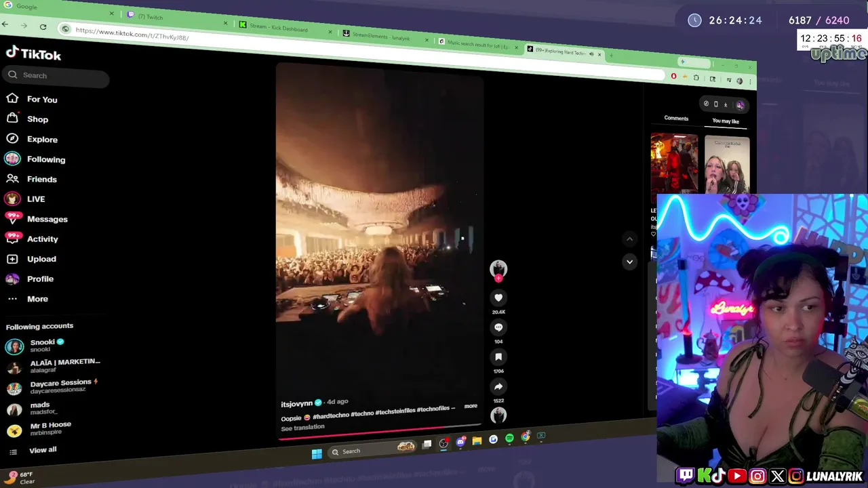Click the TikTok logo
The image size is (868, 488).
pos(33,54)
